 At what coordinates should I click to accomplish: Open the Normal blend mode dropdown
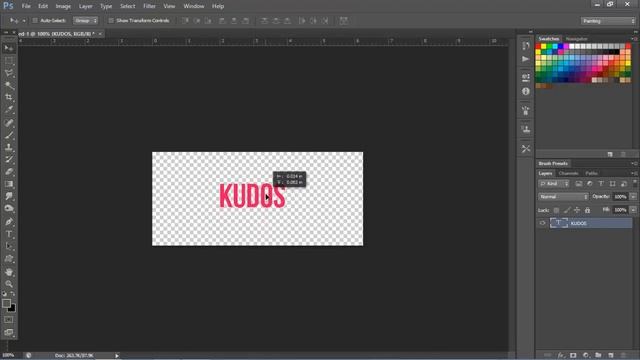(x=563, y=197)
